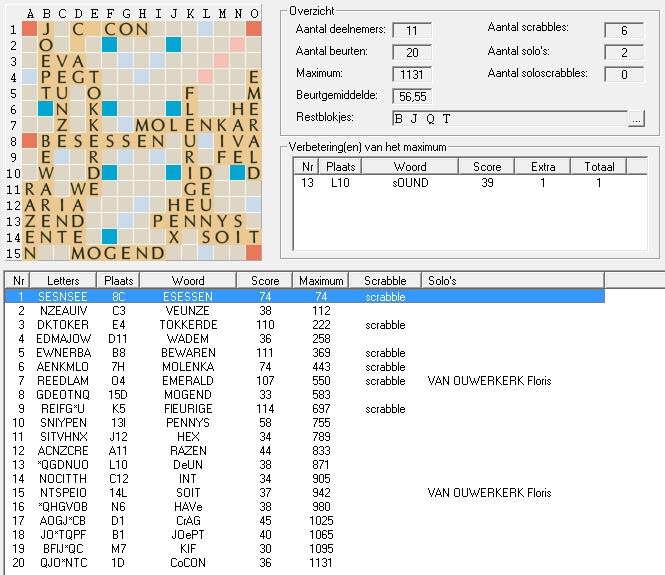Select move row 1 ESESSEN
Viewport: 665px width, 575px height.
[x=305, y=296]
